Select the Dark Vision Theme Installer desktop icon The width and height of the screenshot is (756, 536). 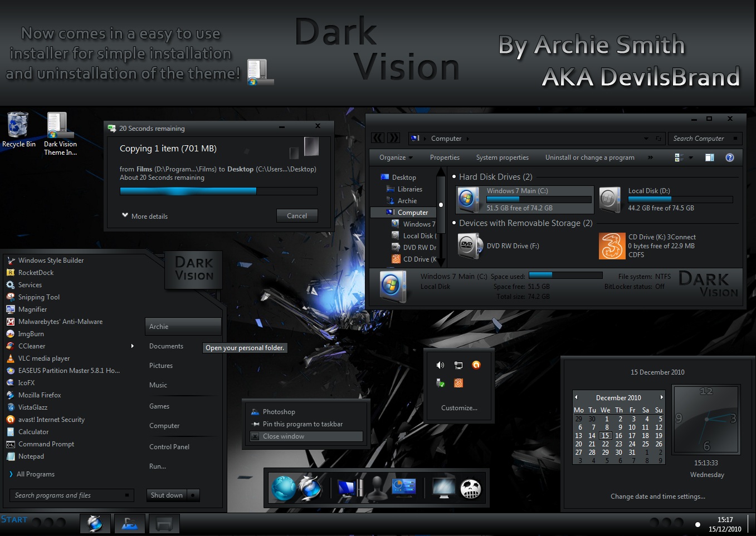60,134
